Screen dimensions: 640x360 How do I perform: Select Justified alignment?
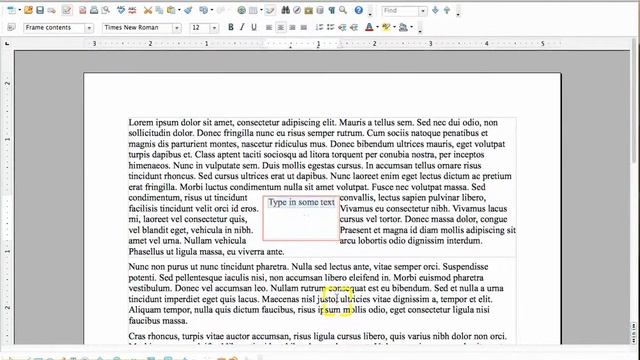[304, 27]
